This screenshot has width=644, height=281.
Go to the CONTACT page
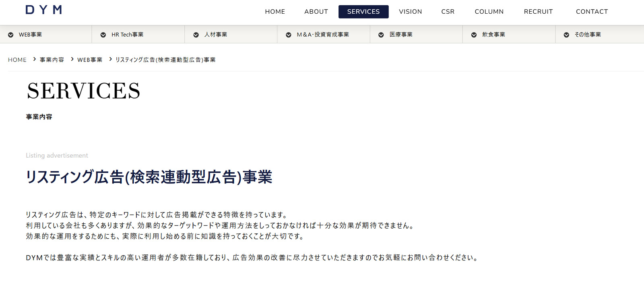[x=592, y=12]
